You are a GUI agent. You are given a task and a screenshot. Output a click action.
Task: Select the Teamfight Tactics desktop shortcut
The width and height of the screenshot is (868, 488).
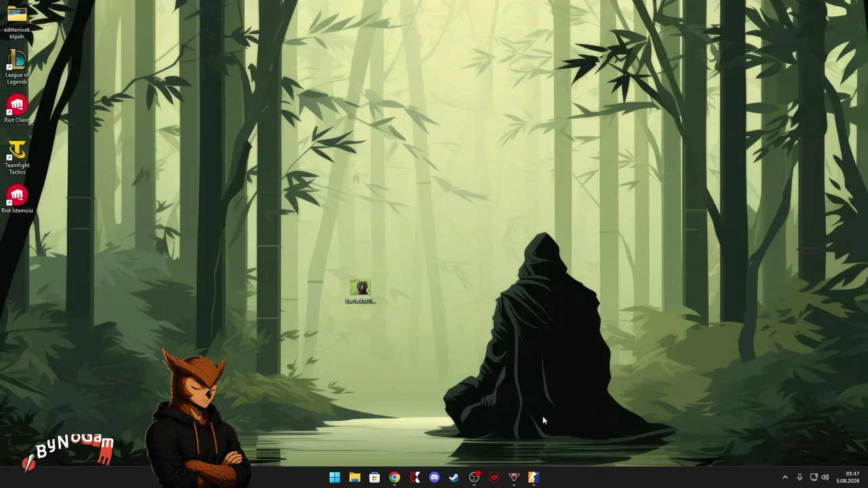pyautogui.click(x=17, y=157)
